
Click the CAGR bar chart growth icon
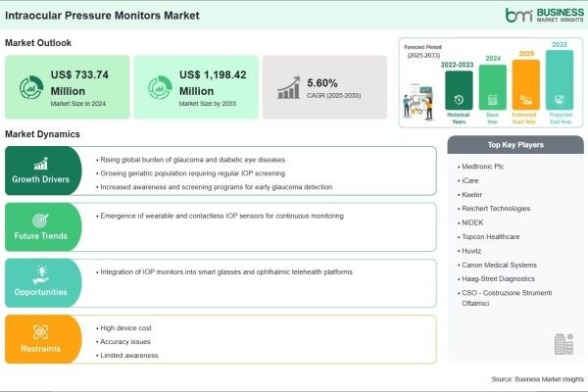click(289, 88)
